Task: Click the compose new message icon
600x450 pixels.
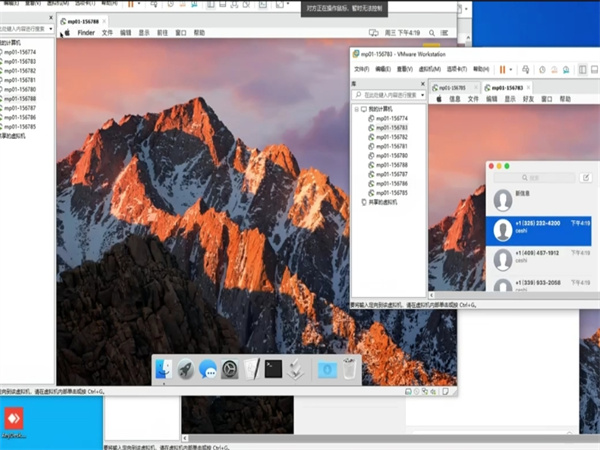Action: click(x=586, y=177)
